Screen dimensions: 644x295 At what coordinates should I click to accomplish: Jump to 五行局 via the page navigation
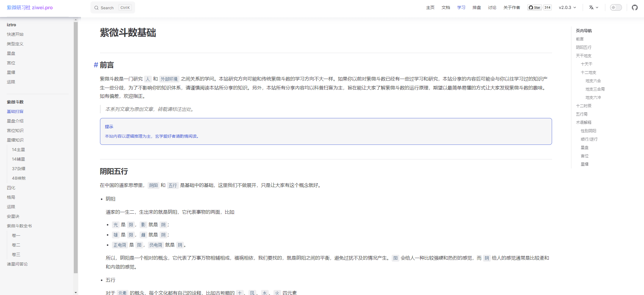[581, 114]
